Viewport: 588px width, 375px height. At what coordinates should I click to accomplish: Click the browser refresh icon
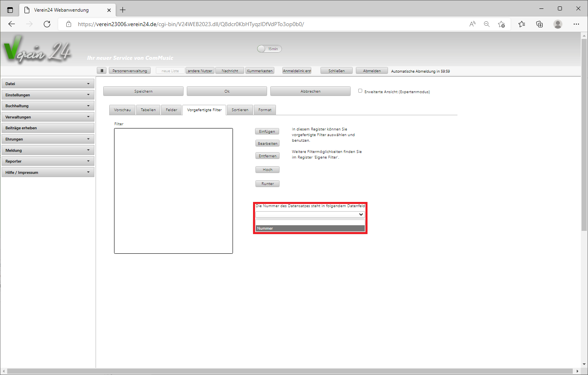pyautogui.click(x=47, y=24)
